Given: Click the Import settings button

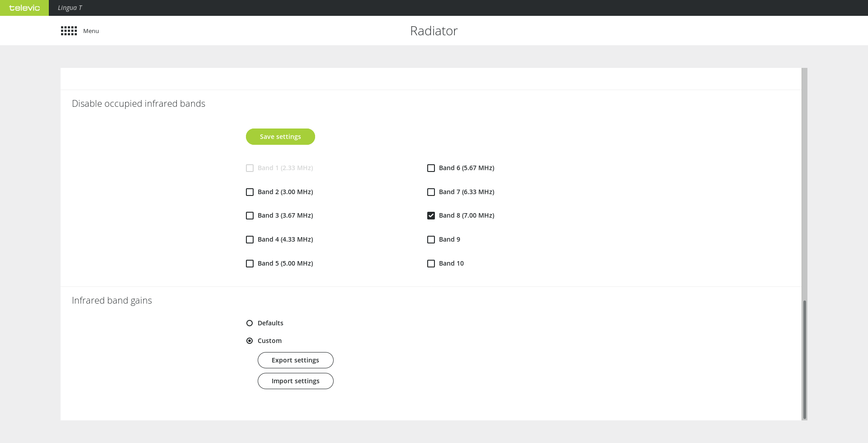Looking at the screenshot, I should pos(295,381).
